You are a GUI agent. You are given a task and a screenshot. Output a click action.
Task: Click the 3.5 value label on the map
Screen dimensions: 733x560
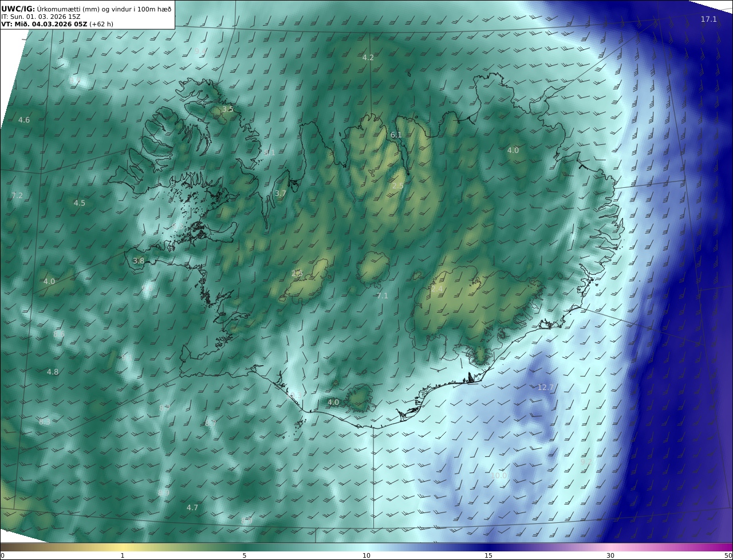pyautogui.click(x=228, y=109)
